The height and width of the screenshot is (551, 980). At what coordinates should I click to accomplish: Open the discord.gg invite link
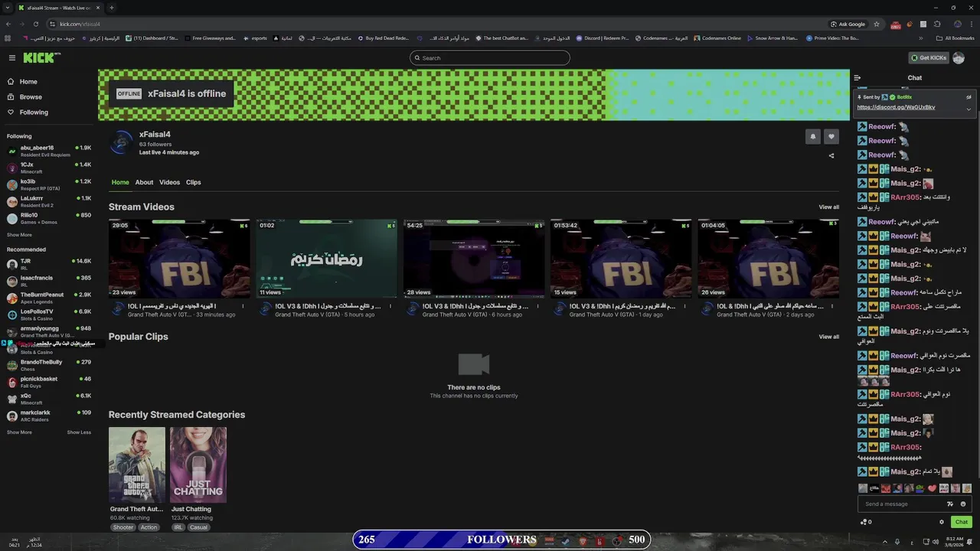click(896, 107)
